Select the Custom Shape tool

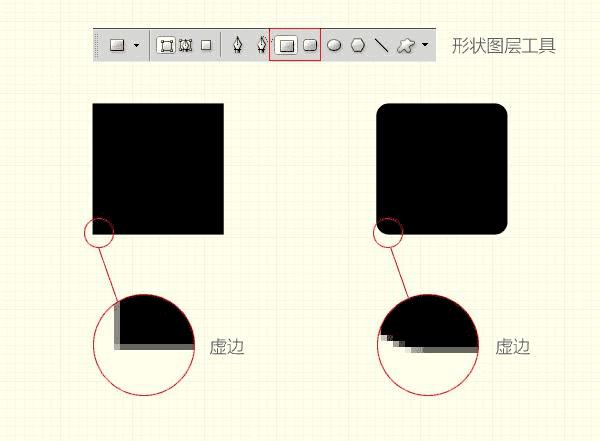[x=406, y=45]
